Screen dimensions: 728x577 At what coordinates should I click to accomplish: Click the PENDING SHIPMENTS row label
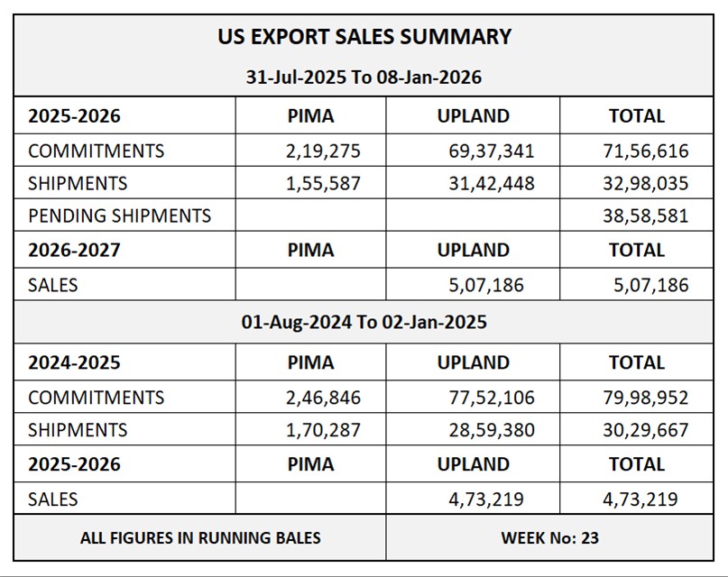click(119, 216)
